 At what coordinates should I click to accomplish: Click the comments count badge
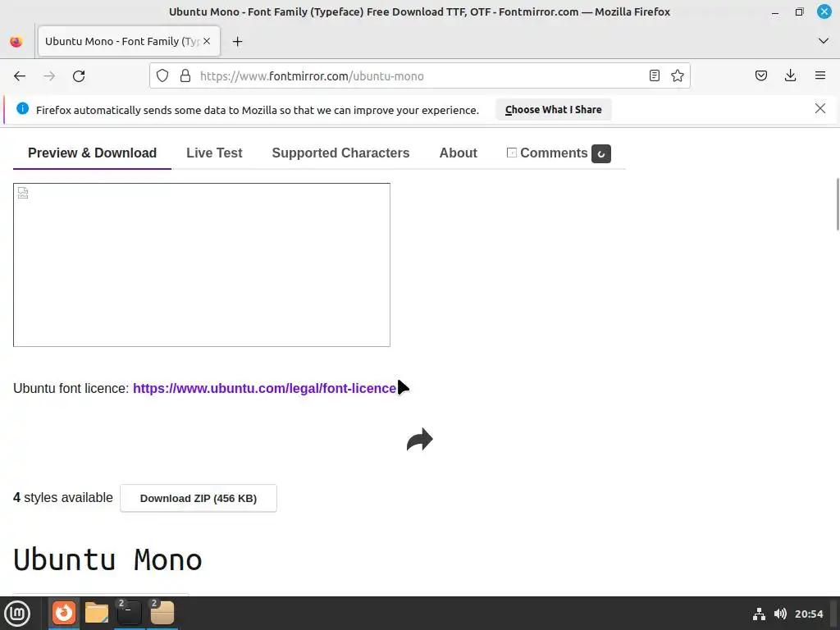[601, 153]
